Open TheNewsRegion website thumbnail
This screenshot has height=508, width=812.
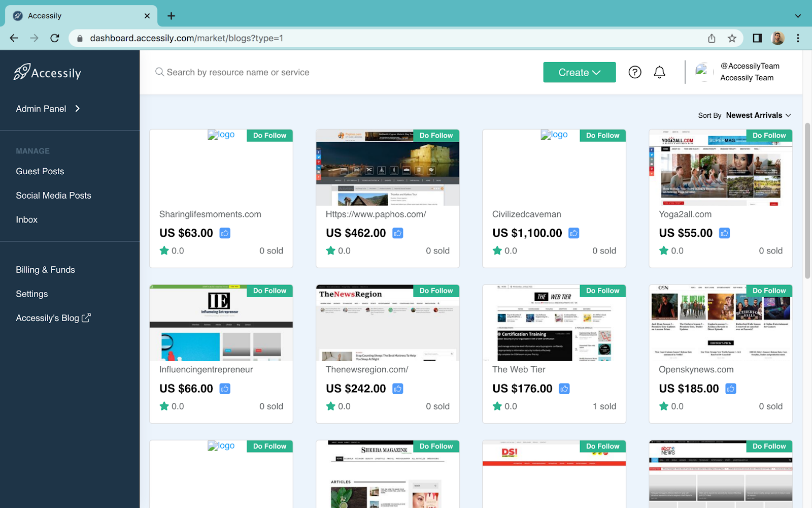pyautogui.click(x=388, y=323)
